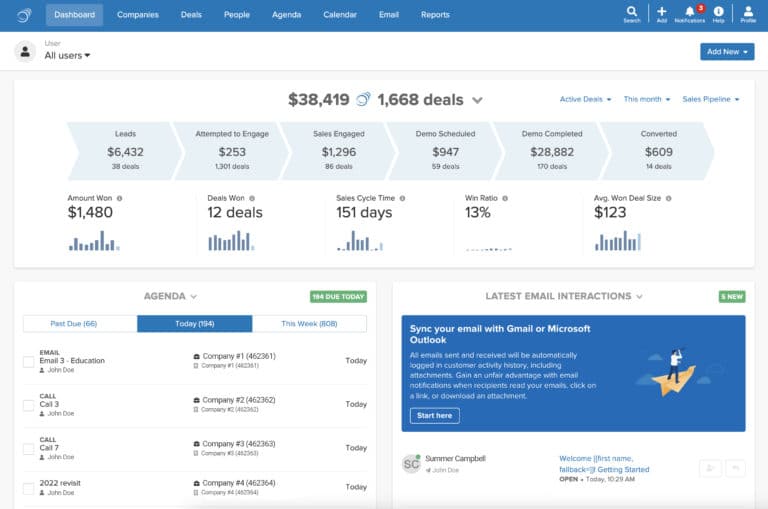Open the Deals menu item

[x=190, y=15]
